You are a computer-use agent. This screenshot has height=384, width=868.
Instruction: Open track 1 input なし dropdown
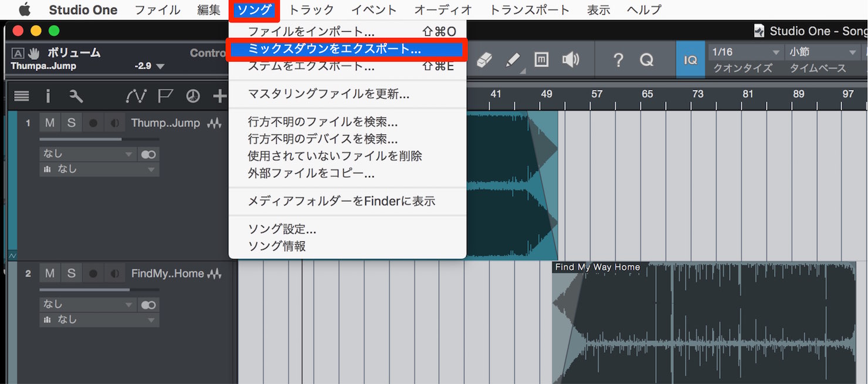click(88, 154)
